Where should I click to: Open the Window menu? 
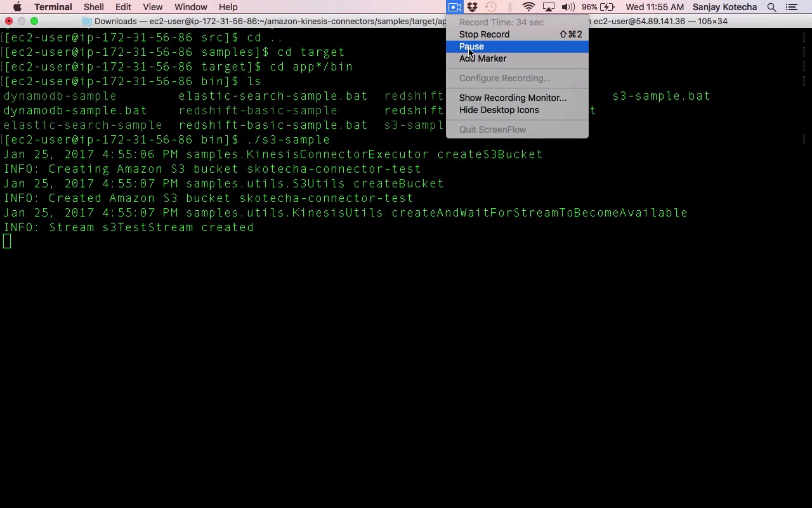(x=191, y=7)
